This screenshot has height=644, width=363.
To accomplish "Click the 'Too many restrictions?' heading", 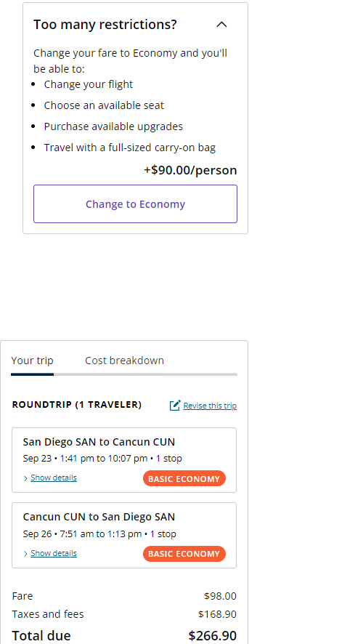I will (x=105, y=25).
